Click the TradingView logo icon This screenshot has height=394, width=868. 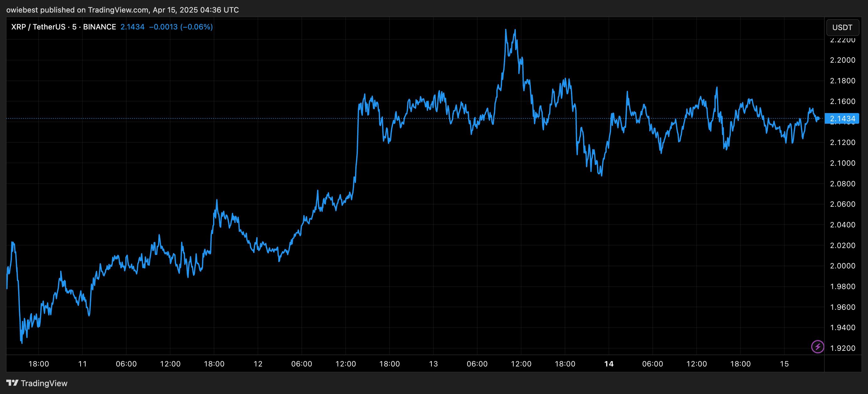pyautogui.click(x=13, y=383)
